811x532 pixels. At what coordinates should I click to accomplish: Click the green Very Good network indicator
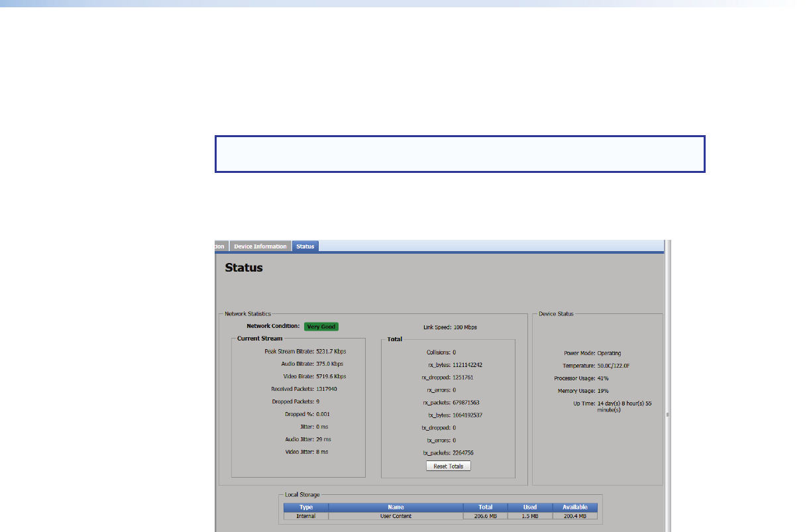point(321,327)
